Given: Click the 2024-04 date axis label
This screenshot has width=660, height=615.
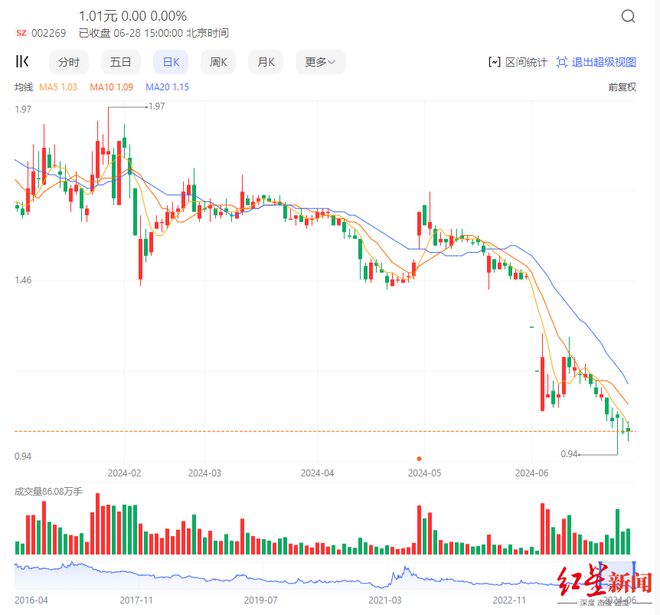Looking at the screenshot, I should (x=317, y=473).
